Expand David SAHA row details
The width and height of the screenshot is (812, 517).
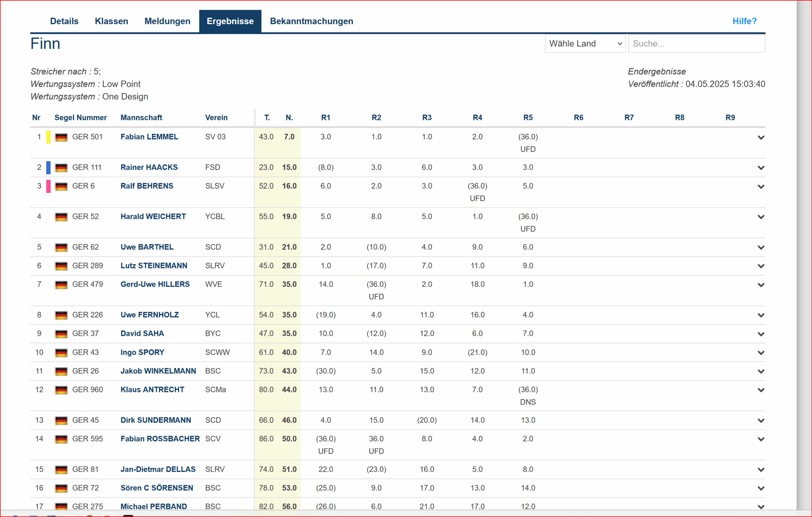click(x=761, y=334)
